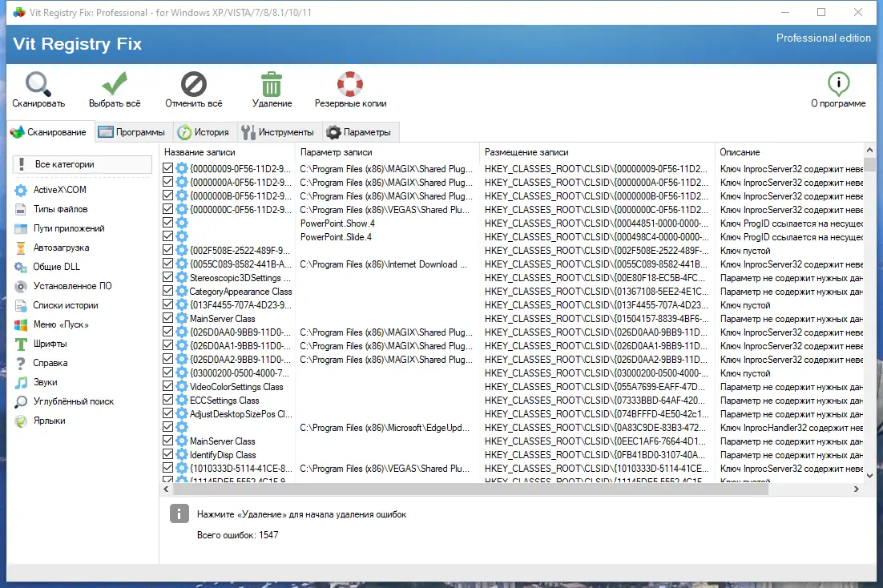Switch to the Сканирование tab
The width and height of the screenshot is (883, 588).
pos(50,132)
